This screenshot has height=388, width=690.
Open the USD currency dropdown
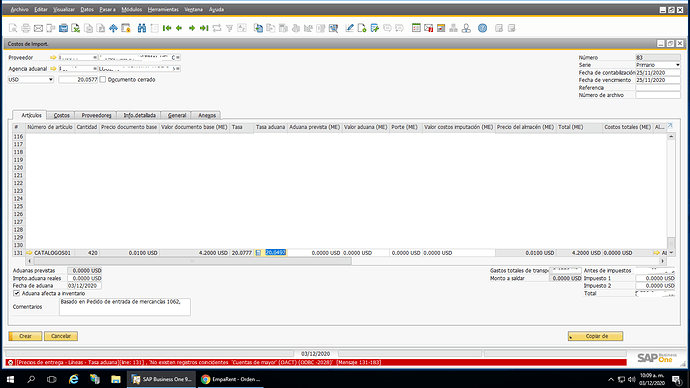(31, 80)
